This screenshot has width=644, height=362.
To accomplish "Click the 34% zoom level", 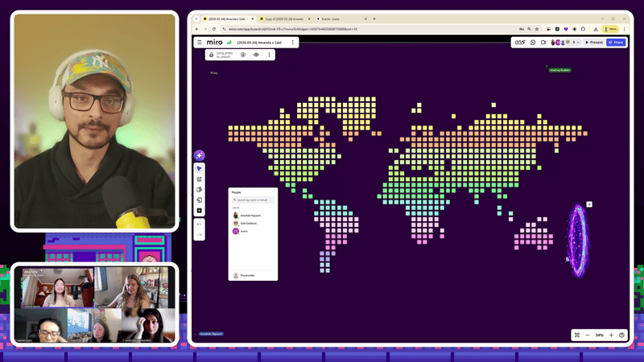I will [x=599, y=335].
